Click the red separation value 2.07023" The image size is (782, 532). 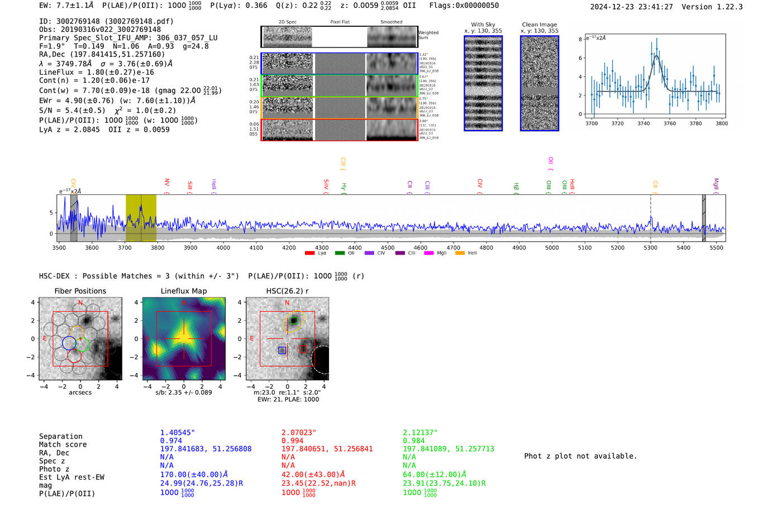pyautogui.click(x=299, y=433)
